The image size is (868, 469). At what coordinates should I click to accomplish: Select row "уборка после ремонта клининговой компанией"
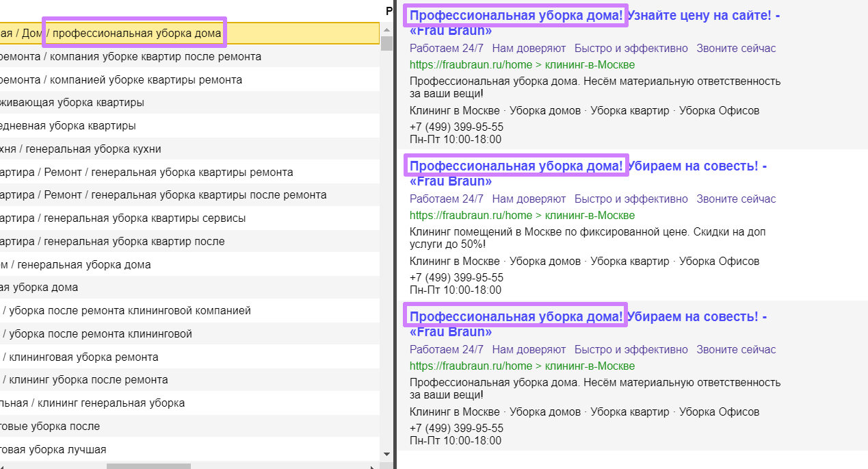189,310
